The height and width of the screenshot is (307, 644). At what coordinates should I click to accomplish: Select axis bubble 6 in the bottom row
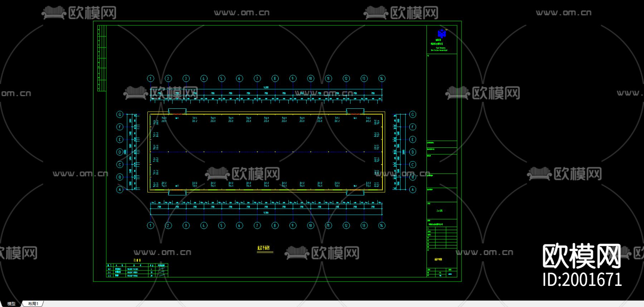click(239, 225)
